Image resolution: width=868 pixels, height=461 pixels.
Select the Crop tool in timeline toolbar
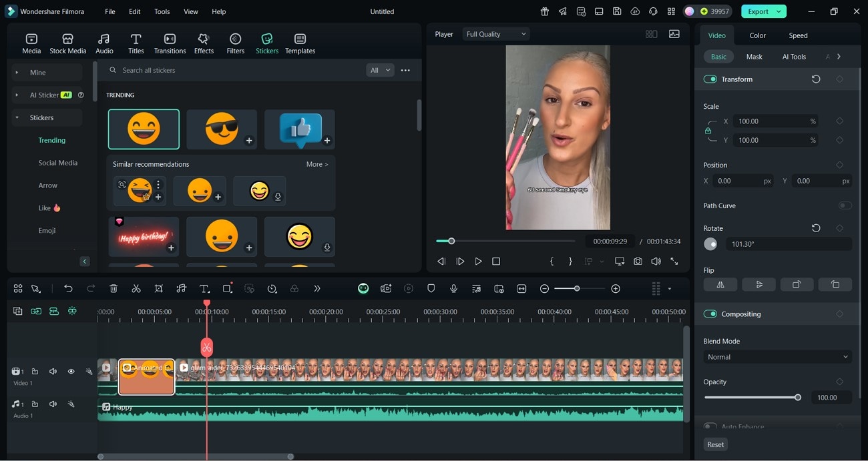159,289
